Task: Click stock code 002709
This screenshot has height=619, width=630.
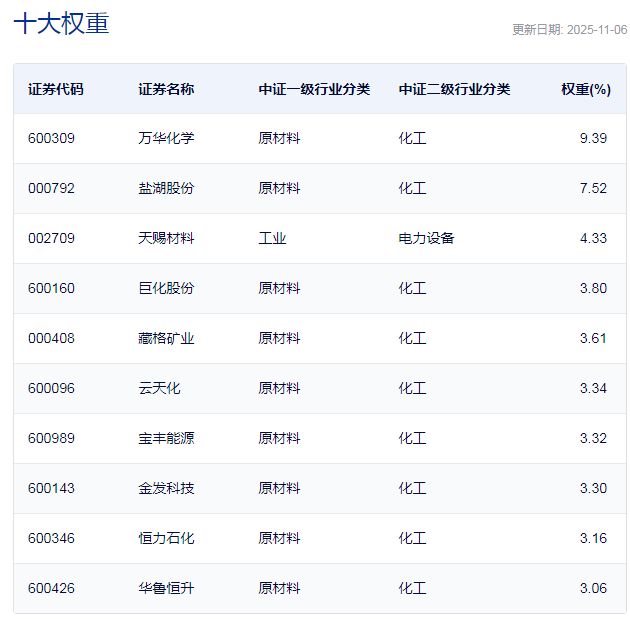Action: pos(51,238)
